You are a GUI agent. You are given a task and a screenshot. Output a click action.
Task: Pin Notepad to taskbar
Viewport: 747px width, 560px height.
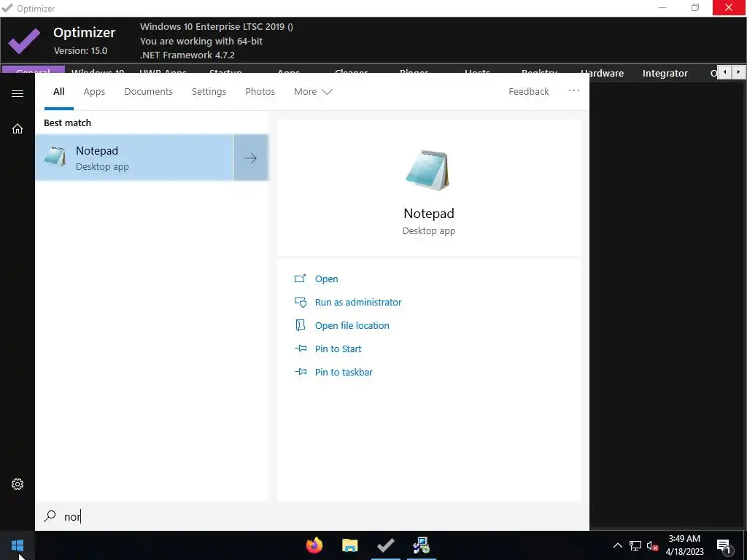click(344, 373)
